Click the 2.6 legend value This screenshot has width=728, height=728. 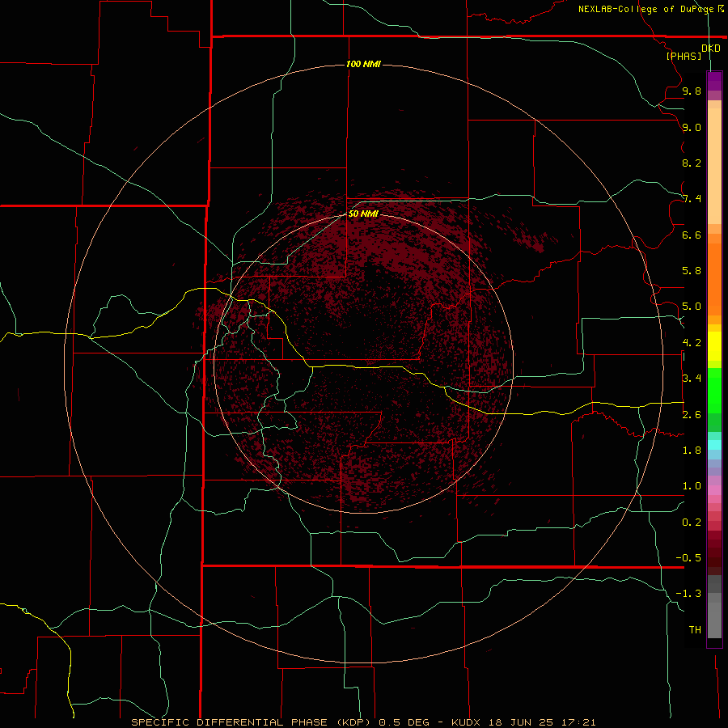tap(692, 415)
